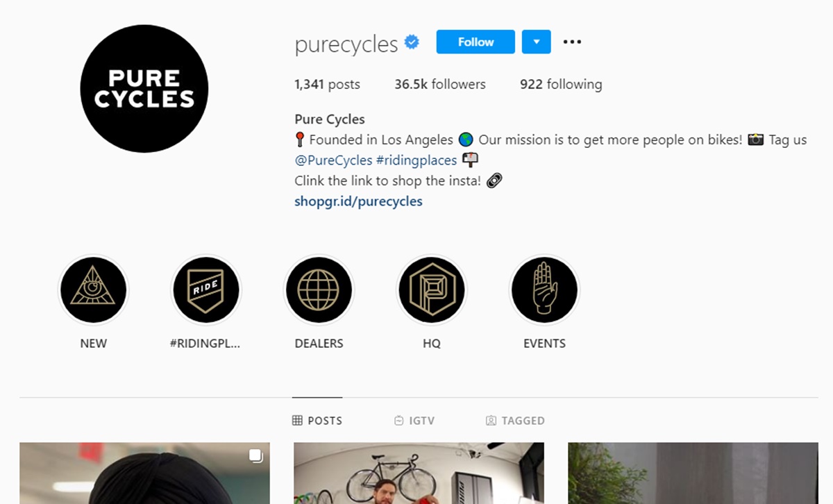Screen dimensions: 833x504
Task: Click the blue verified badge
Action: click(x=412, y=43)
